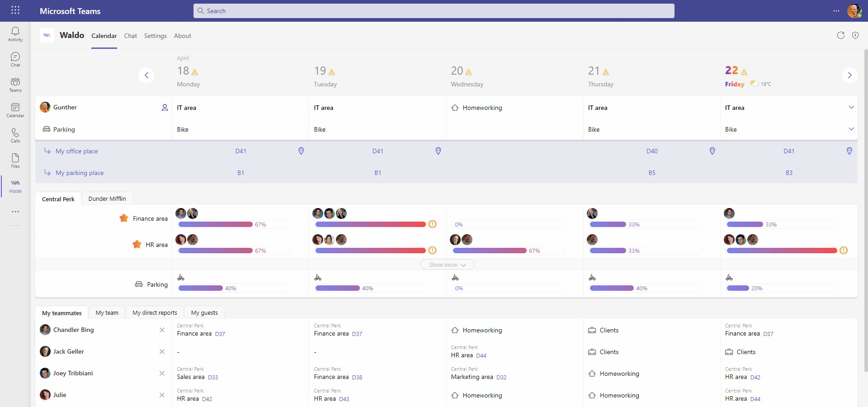This screenshot has width=868, height=407.
Task: Click the refresh icon
Action: click(840, 35)
